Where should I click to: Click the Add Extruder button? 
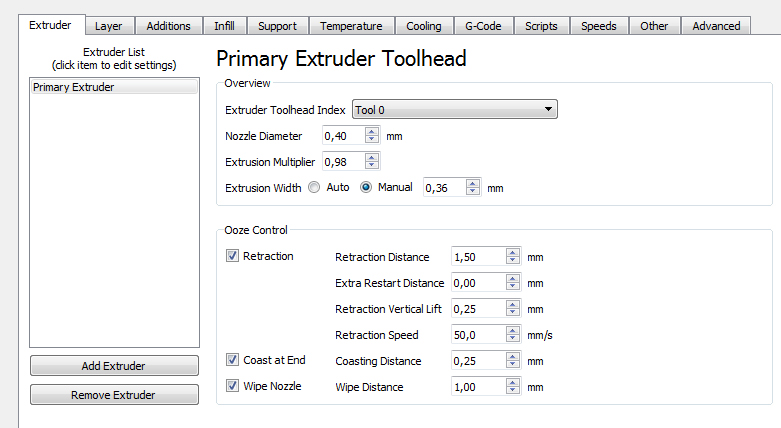point(114,366)
